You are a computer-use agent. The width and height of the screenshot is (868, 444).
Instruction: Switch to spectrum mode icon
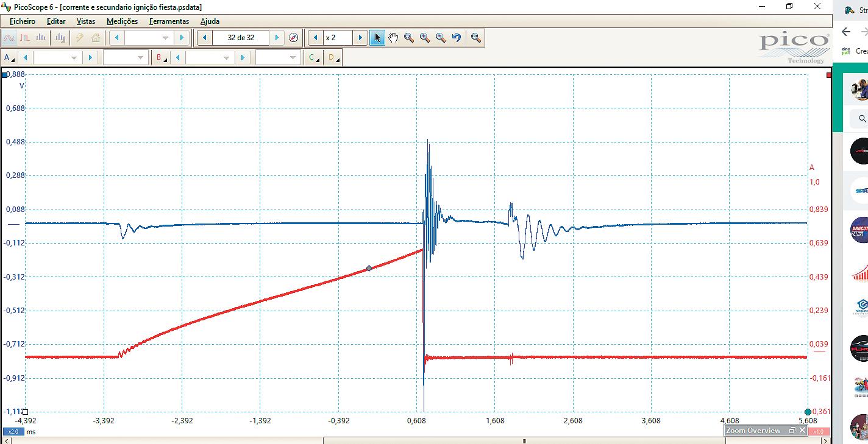pyautogui.click(x=41, y=38)
